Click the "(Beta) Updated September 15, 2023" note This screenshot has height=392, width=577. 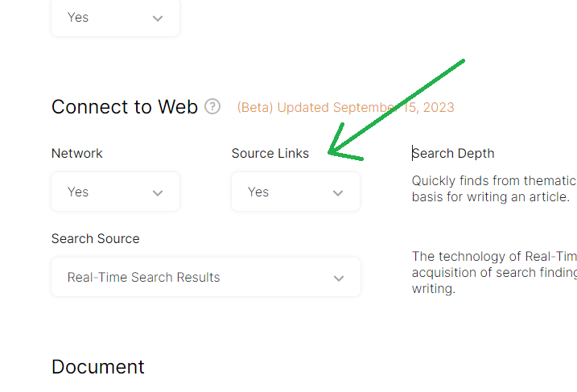(x=345, y=107)
